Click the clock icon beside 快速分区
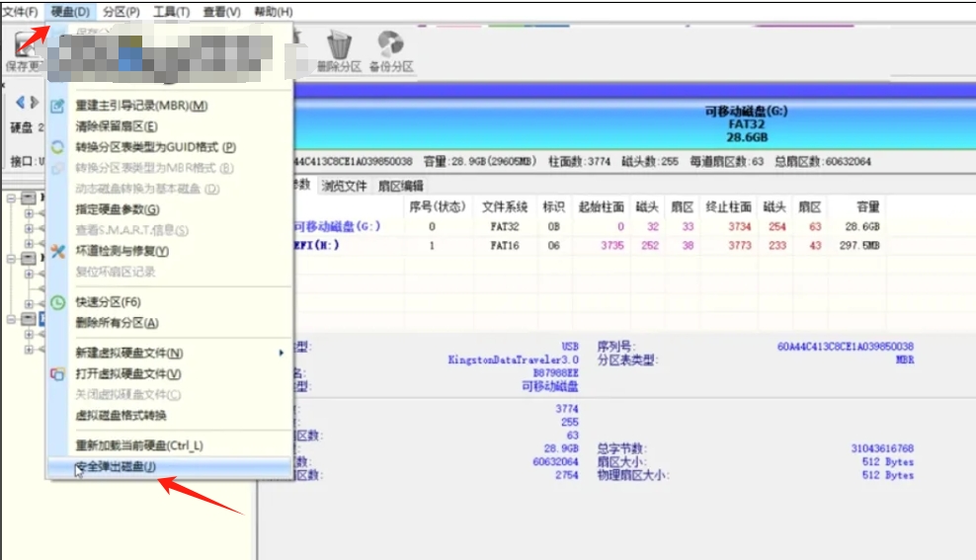Screen dimensions: 976x560 point(57,302)
